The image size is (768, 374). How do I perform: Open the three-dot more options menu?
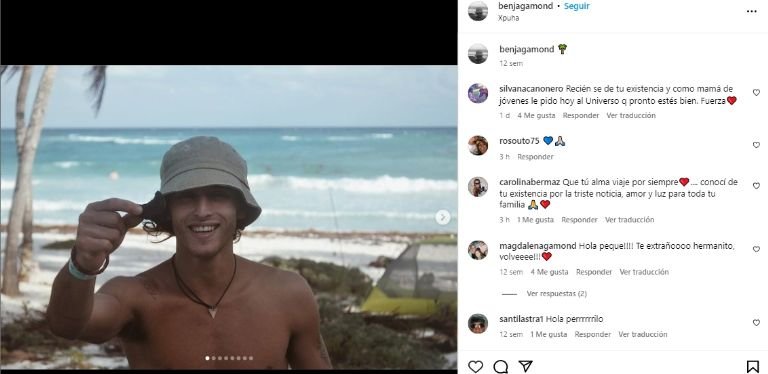[x=751, y=12]
